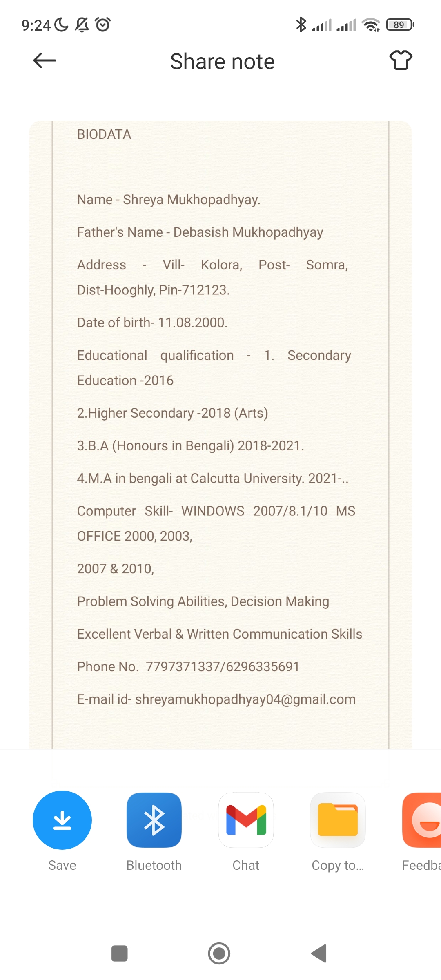Viewport: 441px width, 980px height.
Task: Tap the Wi-Fi status icon
Action: pos(371,25)
